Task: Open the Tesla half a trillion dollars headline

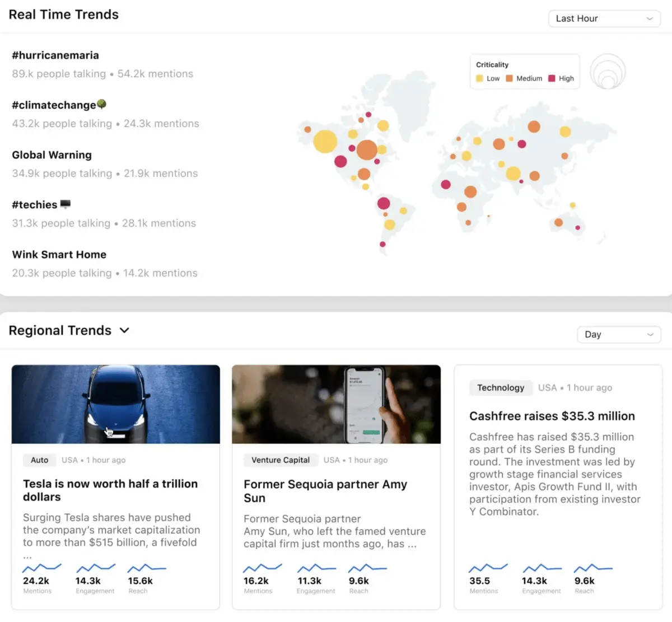Action: pos(110,490)
